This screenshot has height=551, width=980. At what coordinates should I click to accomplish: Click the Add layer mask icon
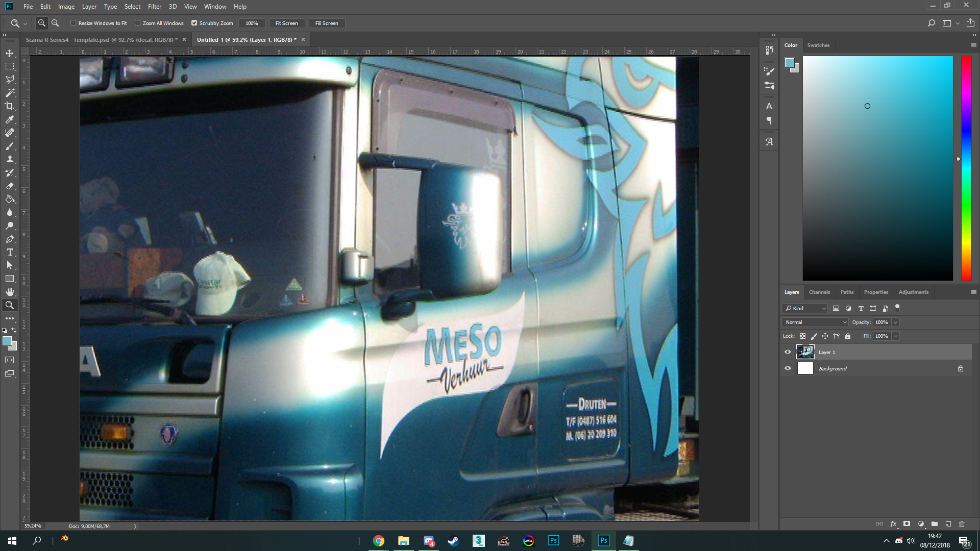906,524
